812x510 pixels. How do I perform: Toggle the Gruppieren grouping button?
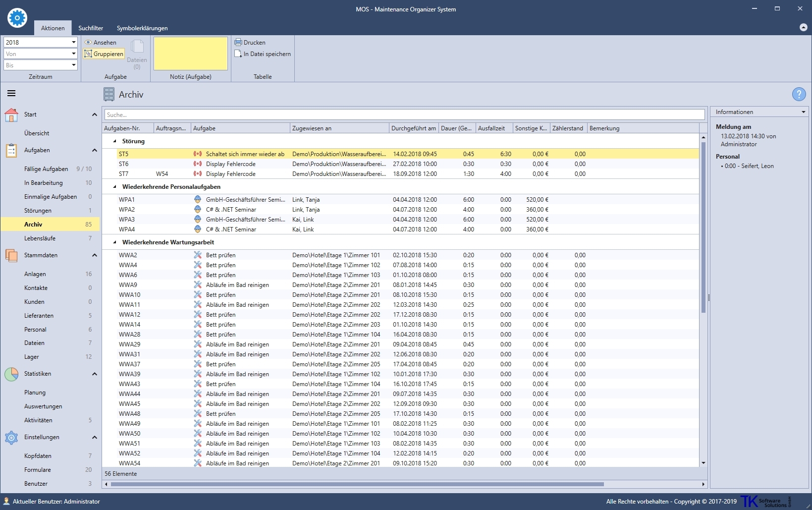click(x=104, y=54)
